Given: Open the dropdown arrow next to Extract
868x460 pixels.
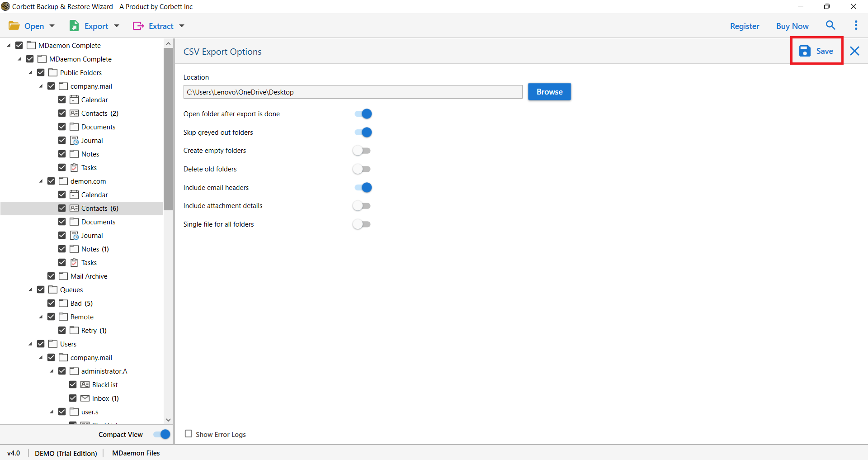Looking at the screenshot, I should [182, 26].
